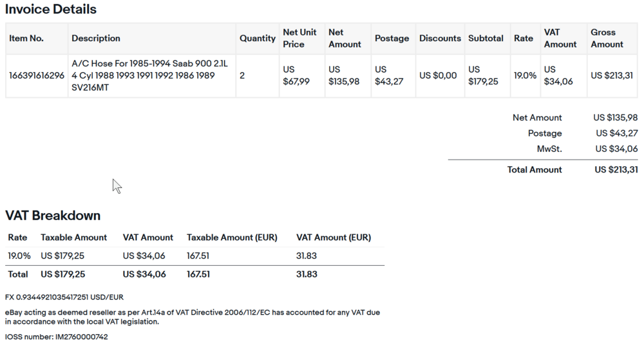
Task: Select discounts value US $0,00
Action: [x=438, y=75]
